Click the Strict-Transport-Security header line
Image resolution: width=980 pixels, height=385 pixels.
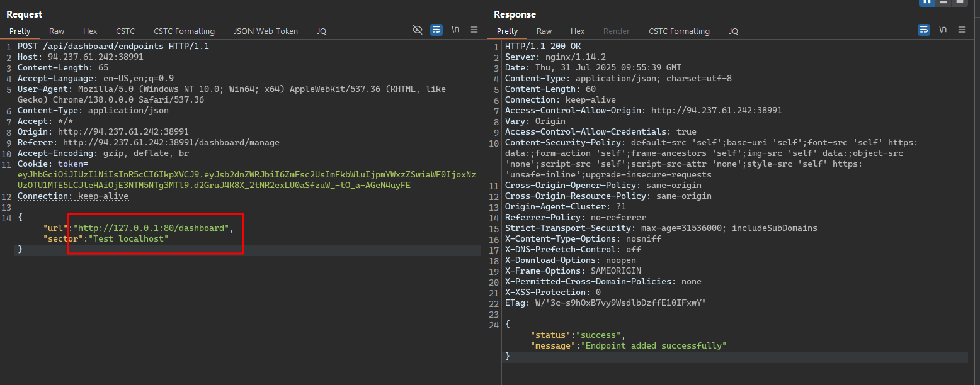click(661, 228)
